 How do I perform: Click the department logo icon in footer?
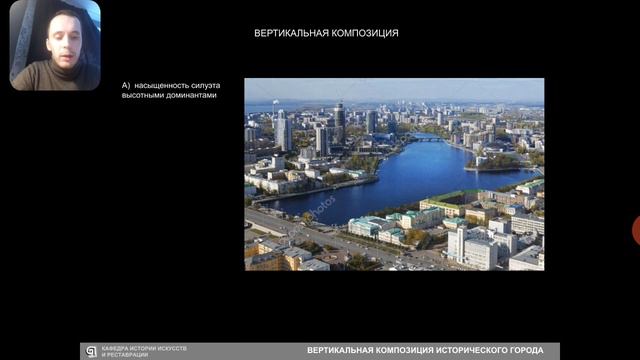pyautogui.click(x=91, y=351)
